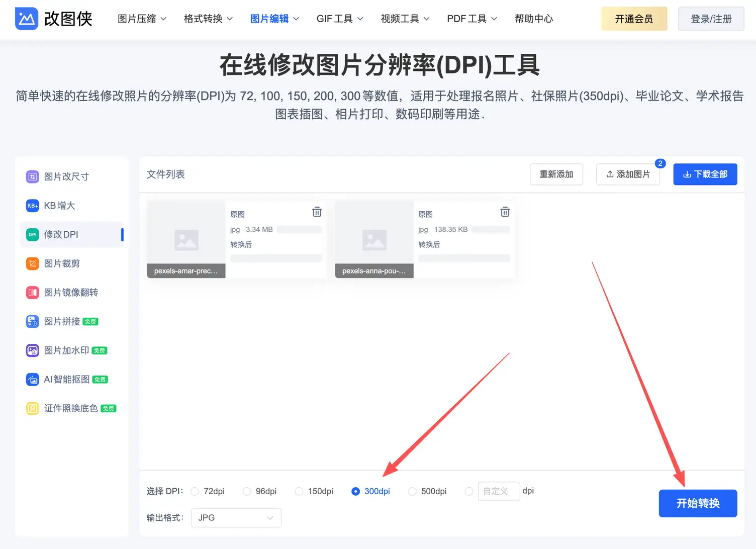756x549 pixels.
Task: Open the AI智能抠图 tool
Action: click(66, 380)
